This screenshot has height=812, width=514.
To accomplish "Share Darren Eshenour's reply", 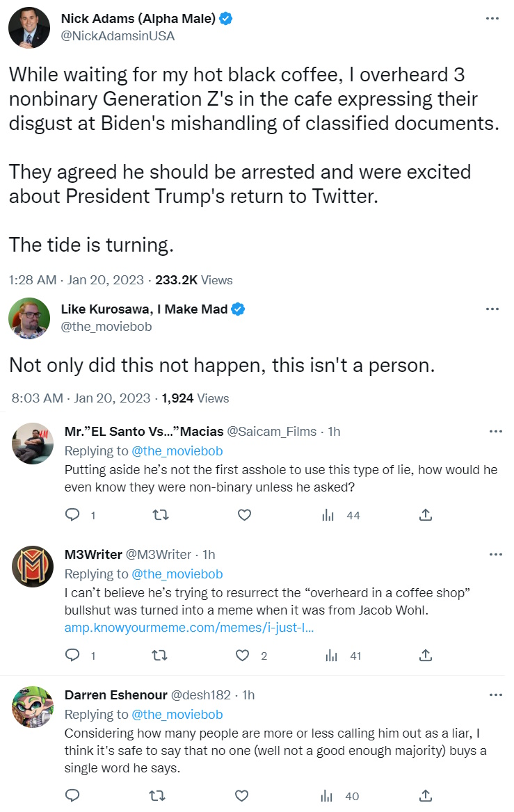I will (426, 795).
